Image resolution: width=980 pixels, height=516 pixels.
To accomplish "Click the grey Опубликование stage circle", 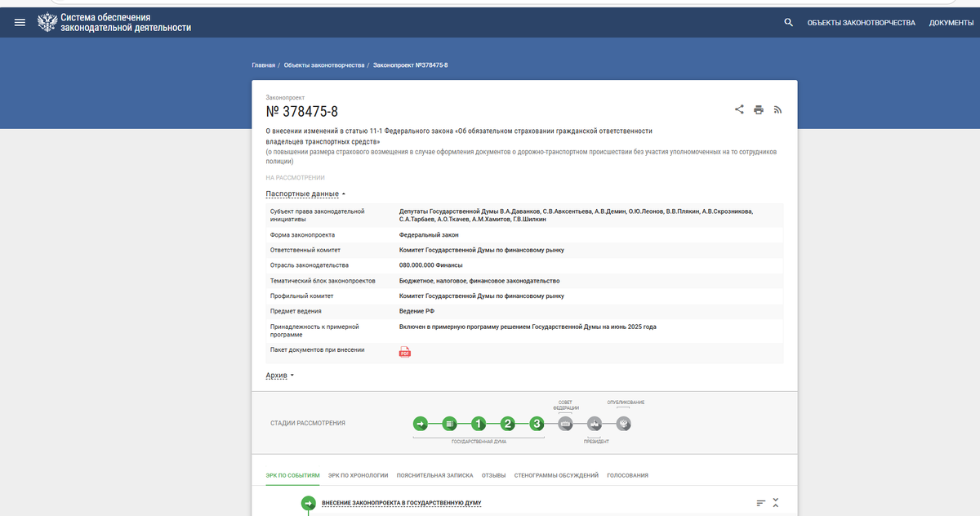I will click(624, 424).
